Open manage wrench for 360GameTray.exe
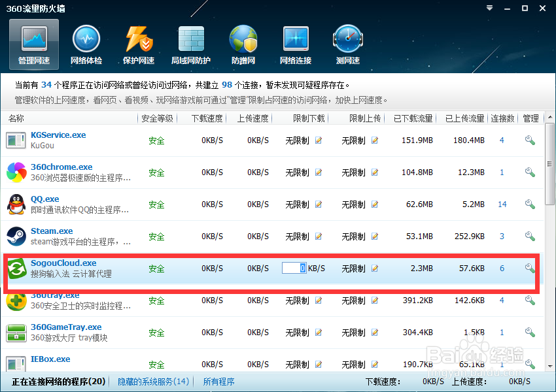The width and height of the screenshot is (556, 392). point(530,332)
